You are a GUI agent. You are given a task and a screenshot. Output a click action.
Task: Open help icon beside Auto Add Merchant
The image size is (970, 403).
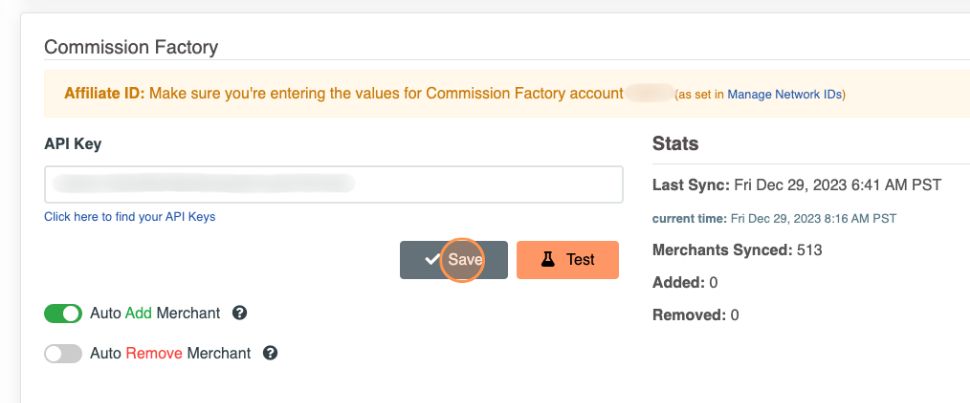coord(239,313)
